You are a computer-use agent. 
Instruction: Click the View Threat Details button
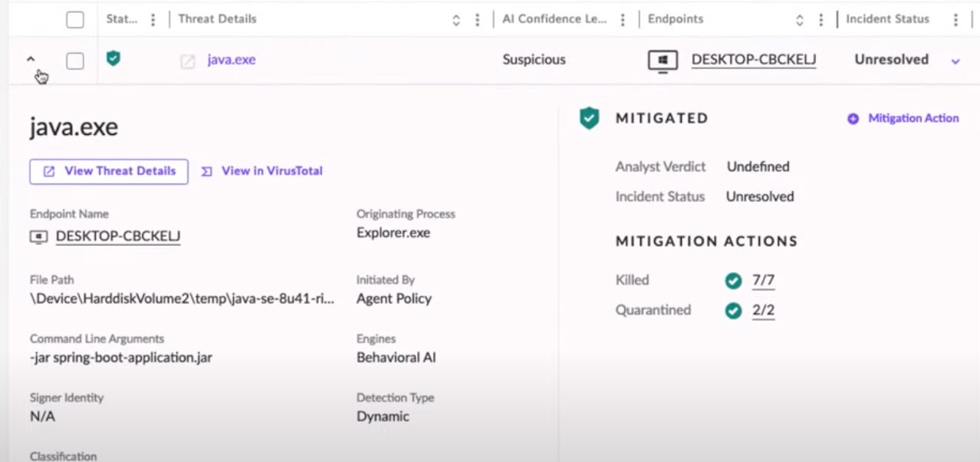tap(109, 171)
